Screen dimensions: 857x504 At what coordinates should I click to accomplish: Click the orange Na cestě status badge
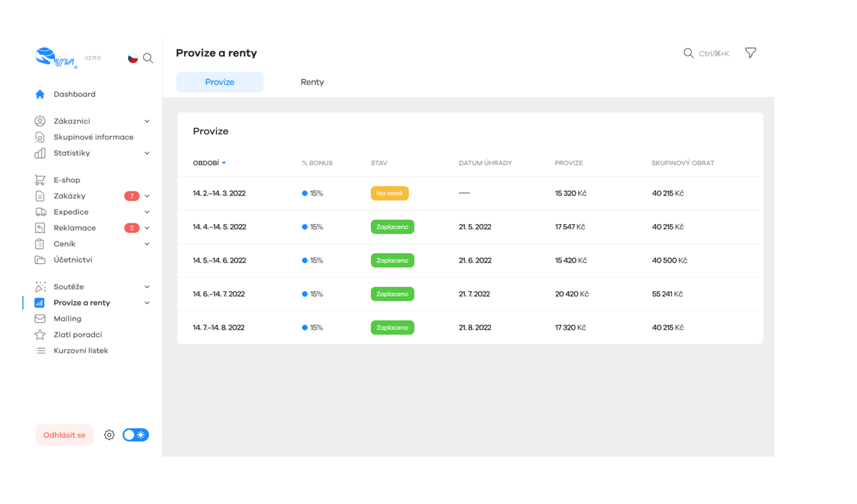coord(389,194)
